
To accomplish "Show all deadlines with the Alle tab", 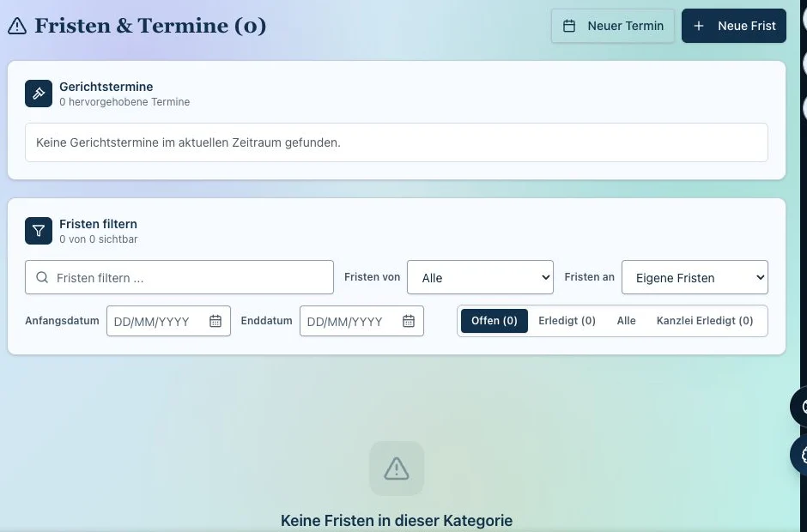I will click(627, 321).
